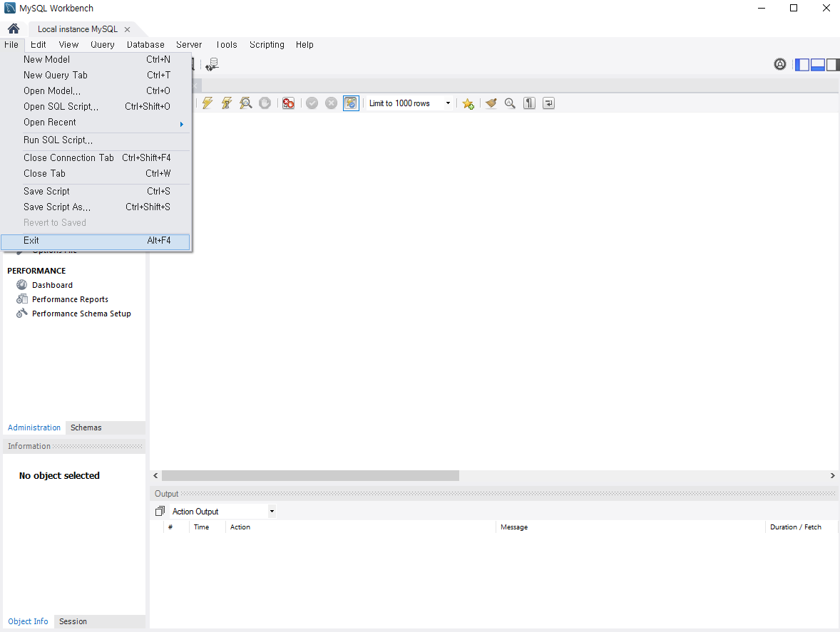
Task: Select Close Connection Tab menu entry
Action: tap(96, 158)
